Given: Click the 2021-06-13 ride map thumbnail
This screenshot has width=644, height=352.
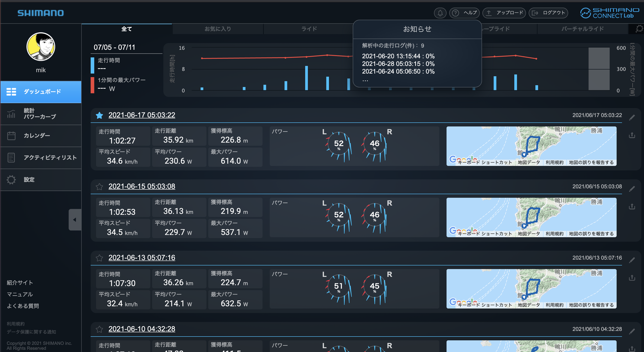Looking at the screenshot, I should (531, 289).
